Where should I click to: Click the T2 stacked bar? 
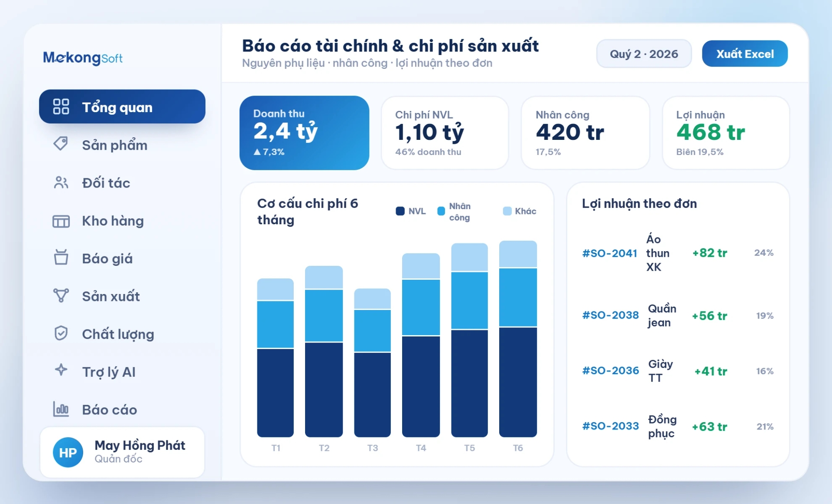(324, 352)
